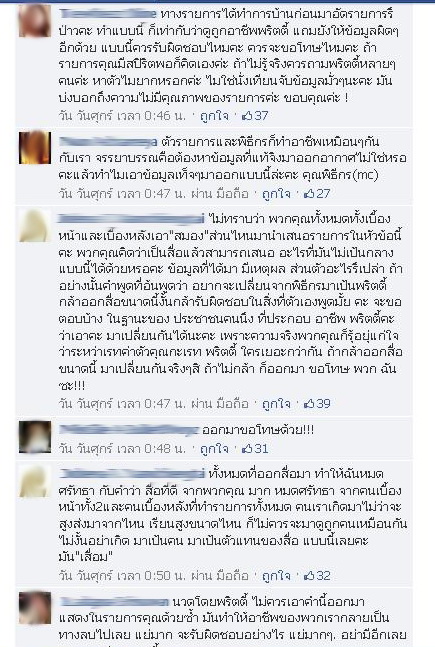Open blurred name on 0:48 comment
The image size is (435, 647).
pos(129,430)
